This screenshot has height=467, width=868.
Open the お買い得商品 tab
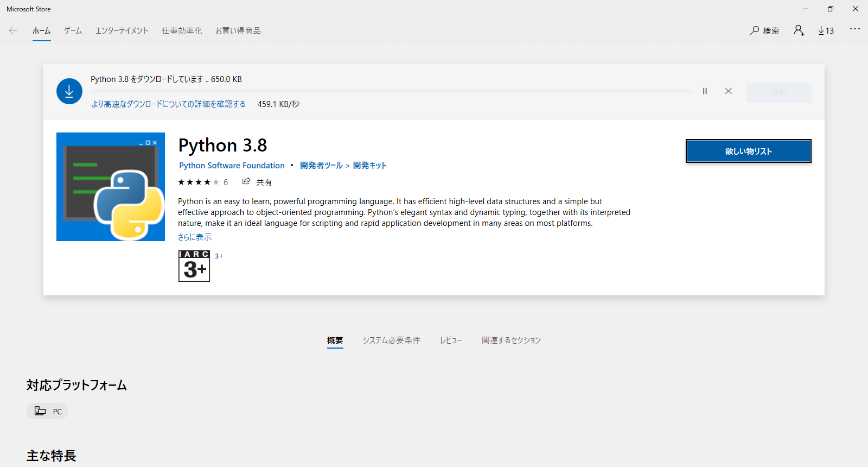(238, 31)
